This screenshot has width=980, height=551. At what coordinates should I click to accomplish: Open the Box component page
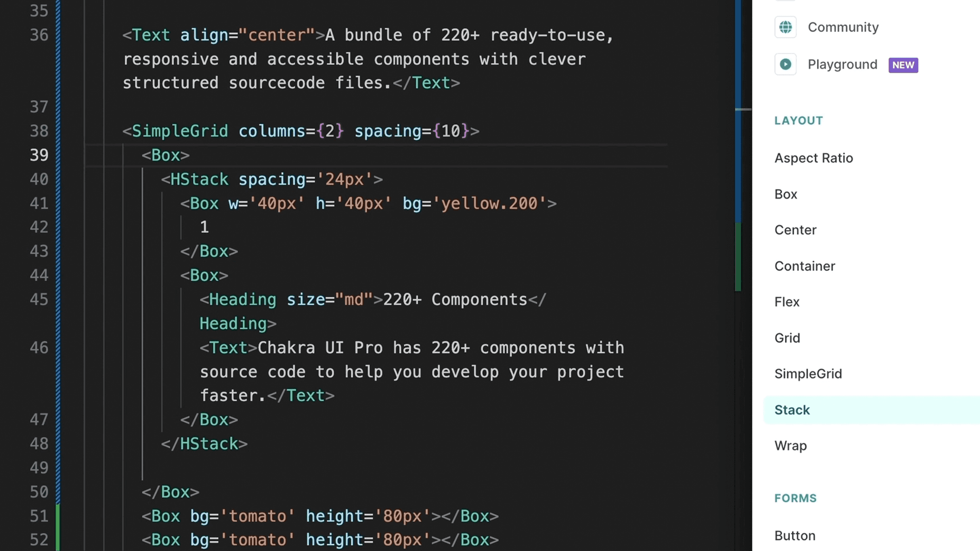(785, 194)
